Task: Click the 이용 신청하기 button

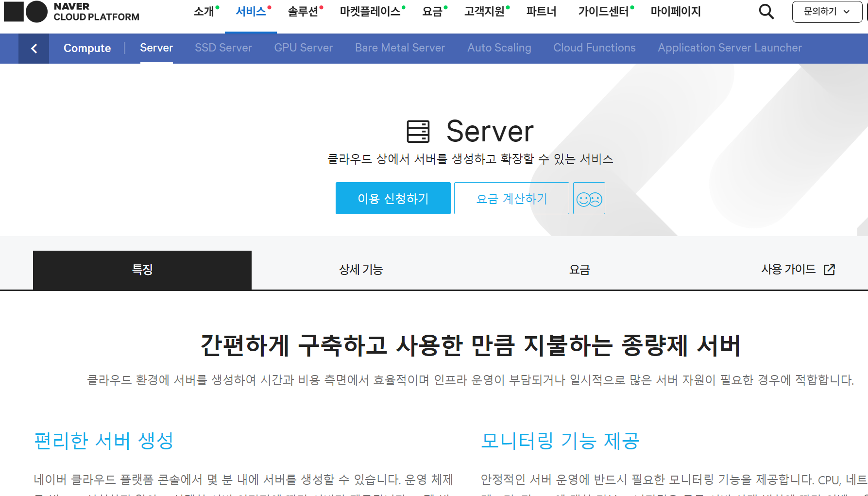Action: (x=393, y=198)
